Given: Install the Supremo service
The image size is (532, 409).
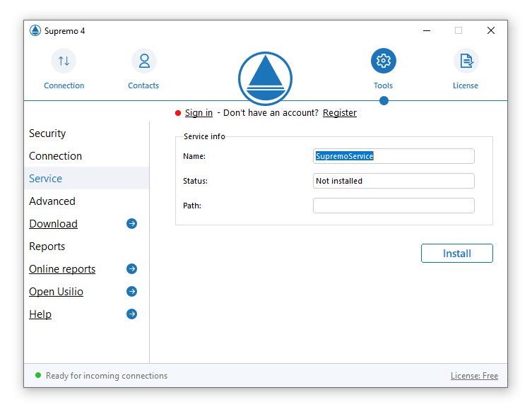Looking at the screenshot, I should tap(456, 254).
